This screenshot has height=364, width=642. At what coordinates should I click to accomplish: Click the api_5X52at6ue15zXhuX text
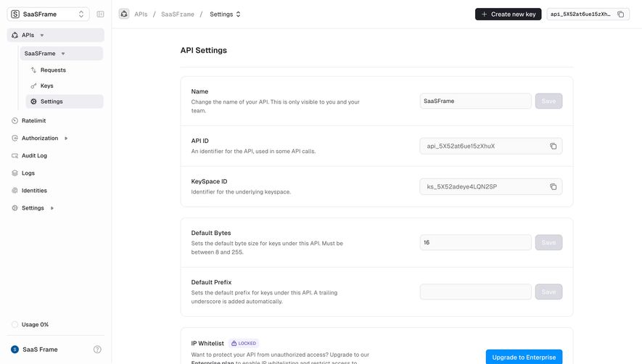[461, 146]
